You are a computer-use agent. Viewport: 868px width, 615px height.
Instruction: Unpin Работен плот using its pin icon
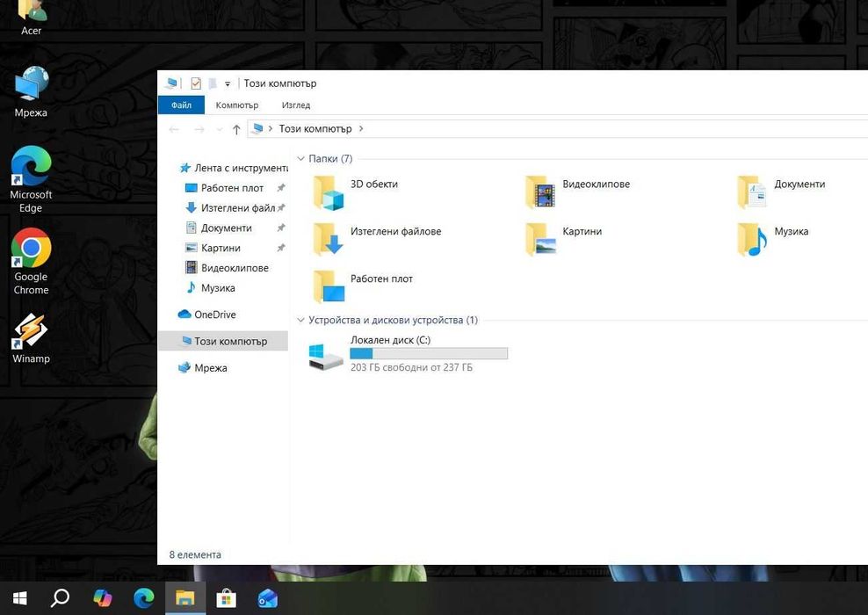point(281,188)
